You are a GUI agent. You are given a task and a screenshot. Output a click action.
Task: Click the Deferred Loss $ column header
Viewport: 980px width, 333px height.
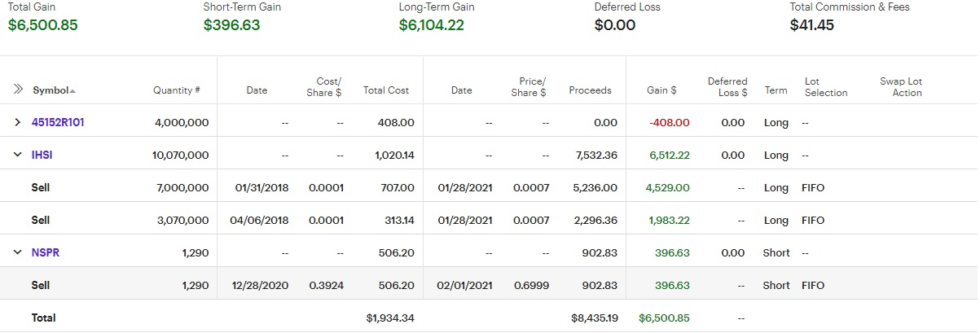[x=727, y=87]
